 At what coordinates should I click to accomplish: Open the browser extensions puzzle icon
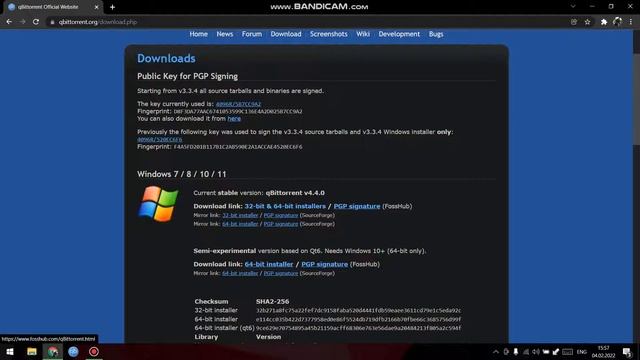click(604, 22)
